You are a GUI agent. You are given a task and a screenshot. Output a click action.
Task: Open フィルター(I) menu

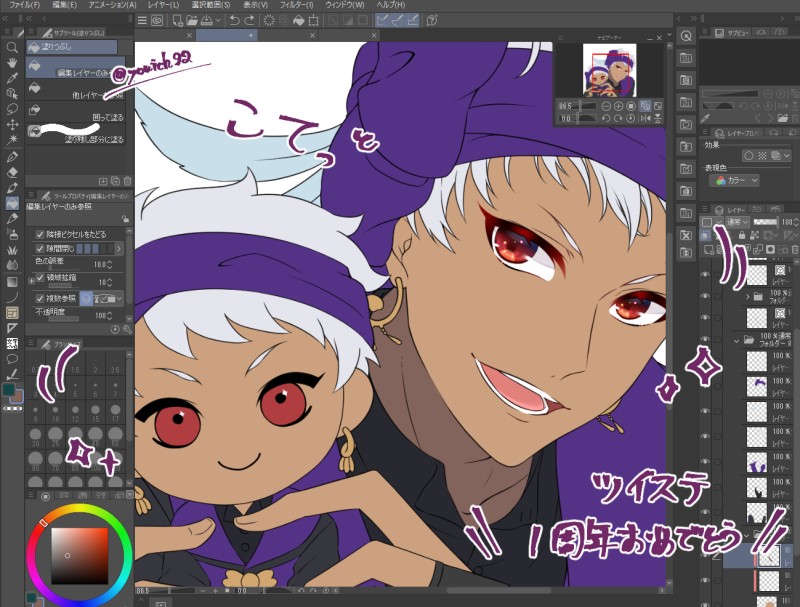[x=296, y=5]
